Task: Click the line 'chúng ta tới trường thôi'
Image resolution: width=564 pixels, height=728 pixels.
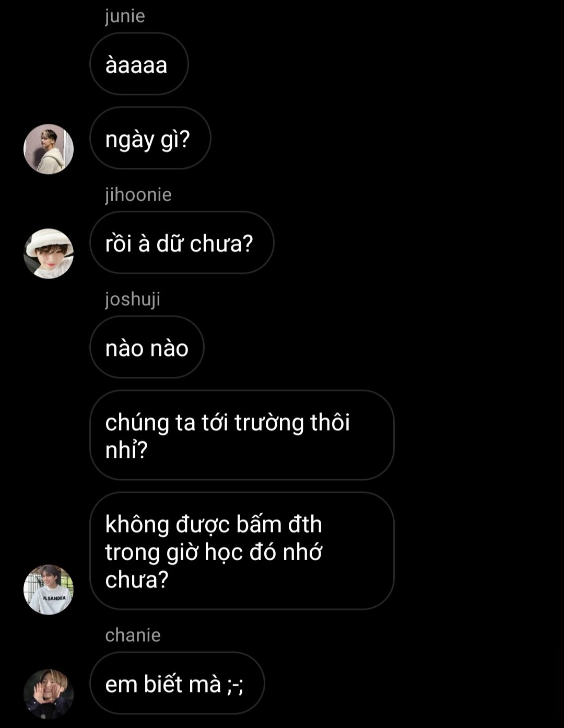Action: click(227, 422)
